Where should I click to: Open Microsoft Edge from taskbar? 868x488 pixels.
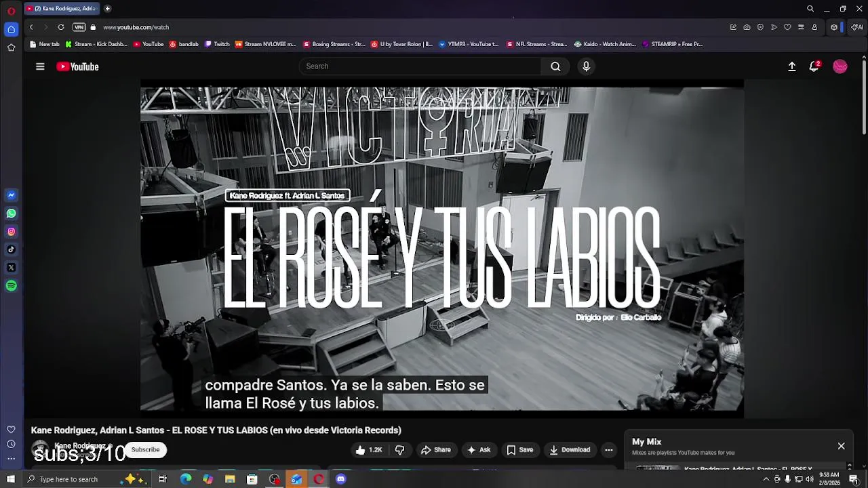(186, 479)
